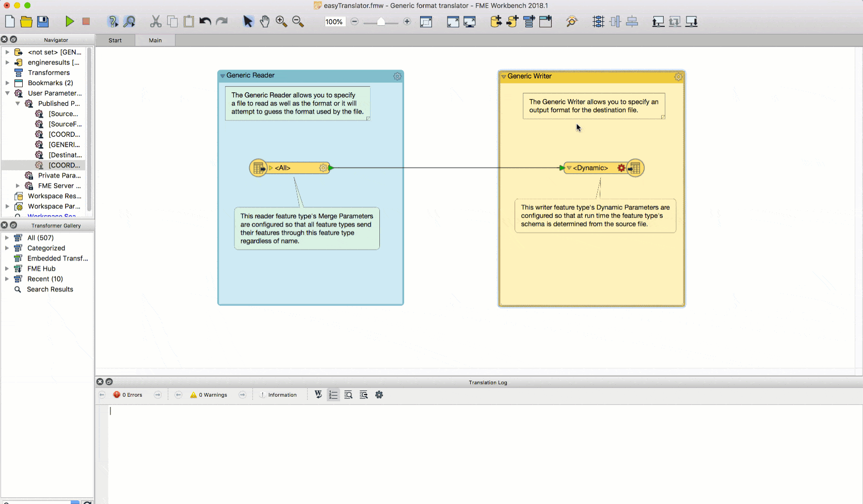Screen dimensions: 863x504
Task: Open Search Results in Transformer Gallery
Action: pos(50,289)
